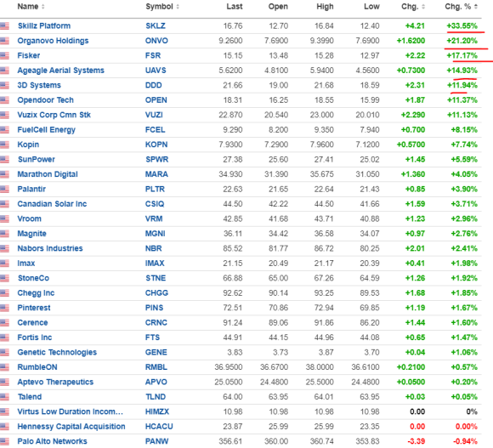This screenshot has width=493, height=448.
Task: Click the flag icon beside Opendoor Tech
Action: [5, 100]
